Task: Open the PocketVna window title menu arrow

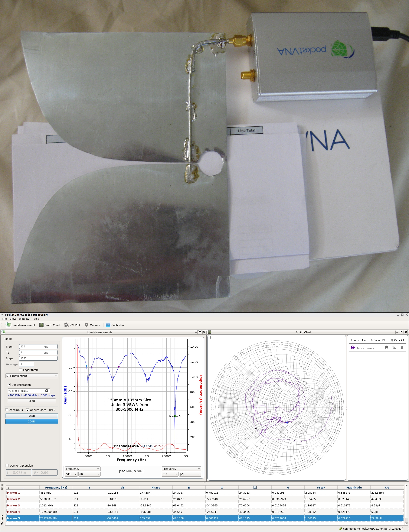Action: 2,315
